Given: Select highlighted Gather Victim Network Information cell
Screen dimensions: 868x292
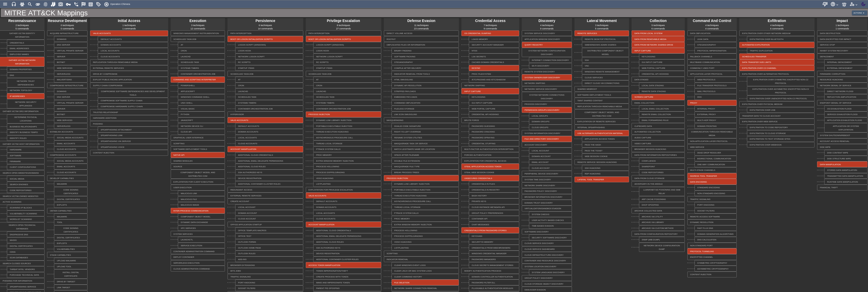Looking at the screenshot, I should 22,62.
